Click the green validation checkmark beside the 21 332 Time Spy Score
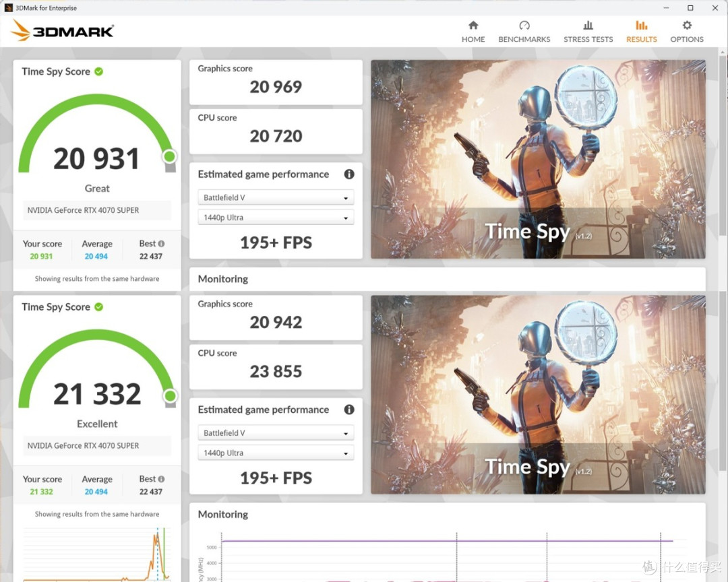Screen dimensions: 728x582 99,306
